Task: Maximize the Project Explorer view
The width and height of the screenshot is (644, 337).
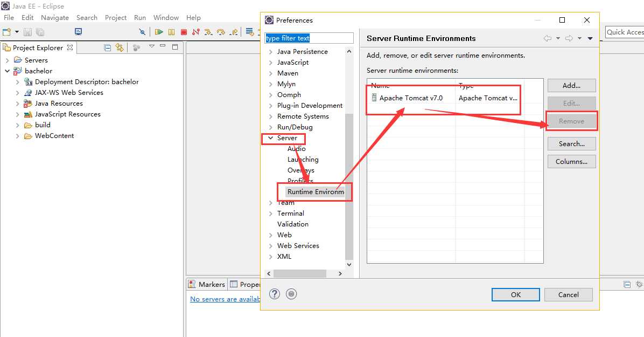Action: coord(175,47)
